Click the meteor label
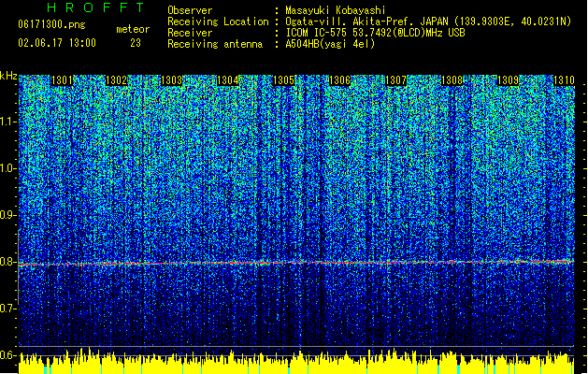This screenshot has height=374, width=588. (133, 29)
